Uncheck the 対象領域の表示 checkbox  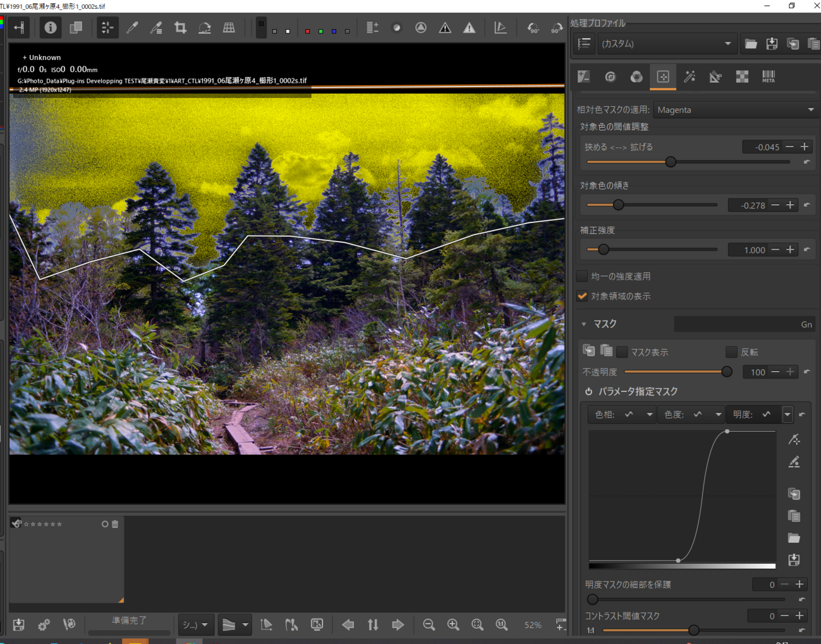tap(582, 296)
